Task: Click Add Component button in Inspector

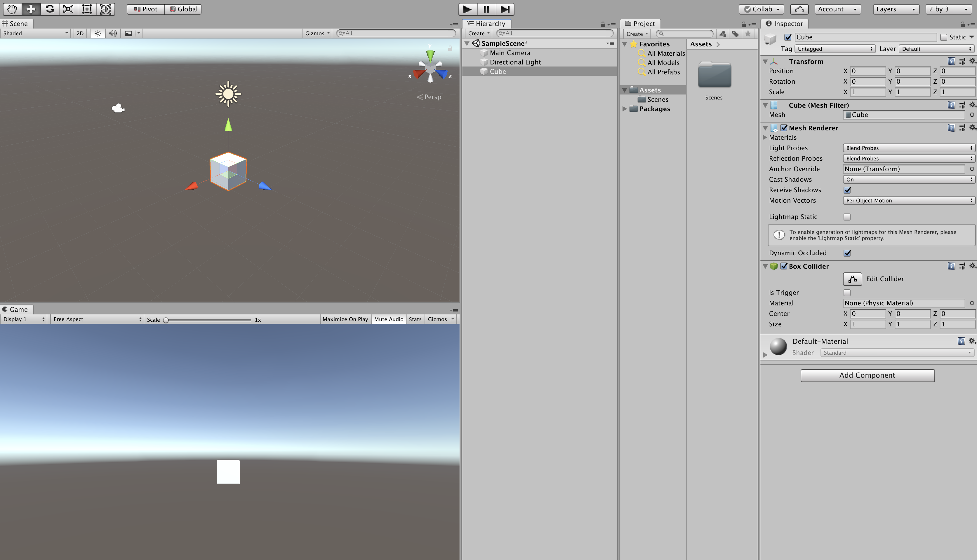Action: pyautogui.click(x=867, y=375)
